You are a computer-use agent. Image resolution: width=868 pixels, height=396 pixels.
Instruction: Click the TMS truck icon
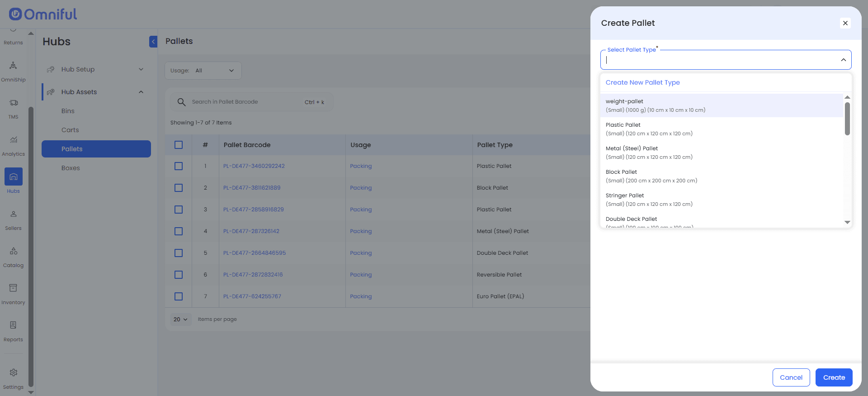click(13, 103)
